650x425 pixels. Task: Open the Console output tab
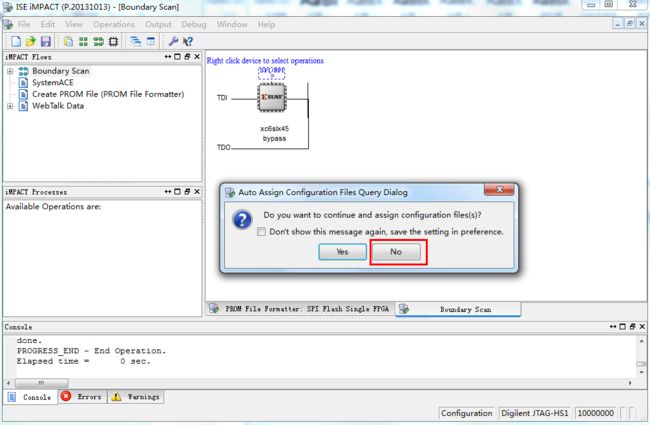coord(30,397)
